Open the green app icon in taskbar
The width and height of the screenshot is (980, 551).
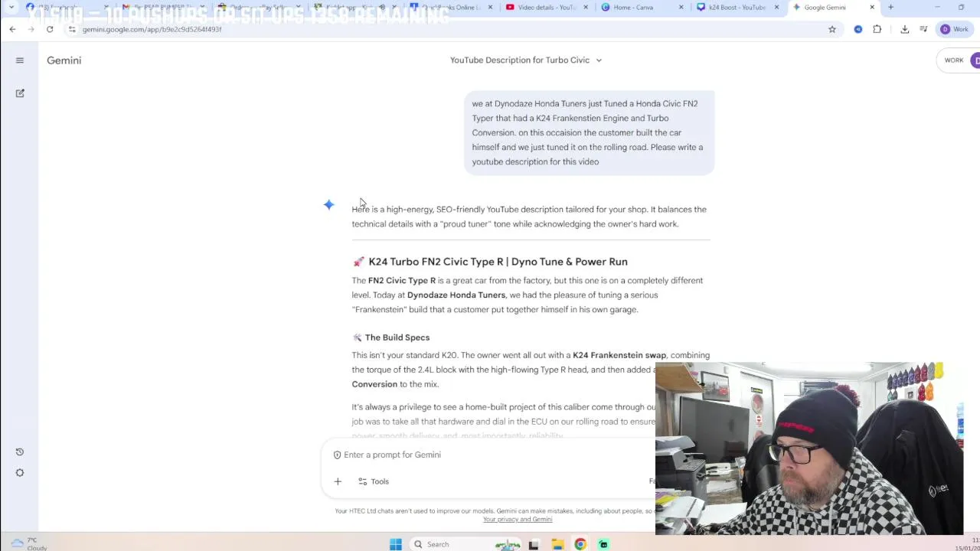click(x=603, y=544)
